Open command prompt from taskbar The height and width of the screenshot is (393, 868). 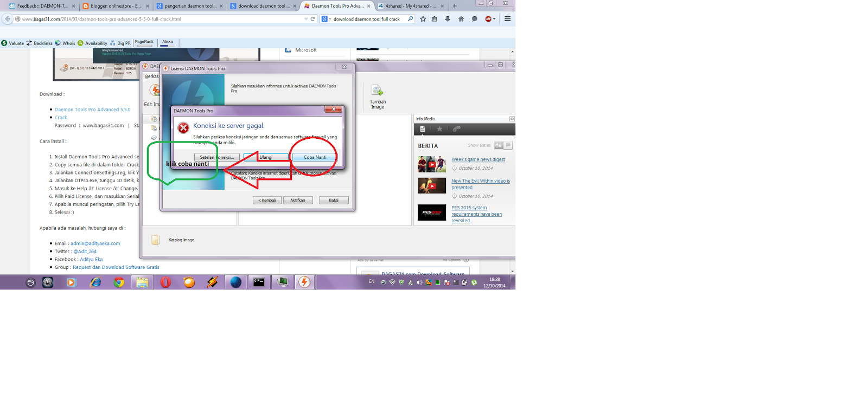tap(259, 282)
